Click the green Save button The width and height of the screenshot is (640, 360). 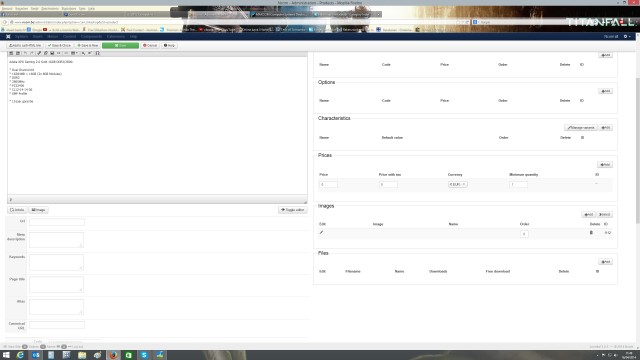click(x=120, y=45)
